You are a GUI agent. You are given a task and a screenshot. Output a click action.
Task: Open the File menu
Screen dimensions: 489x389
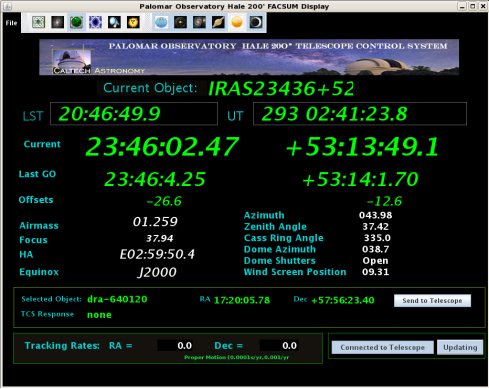click(x=11, y=23)
